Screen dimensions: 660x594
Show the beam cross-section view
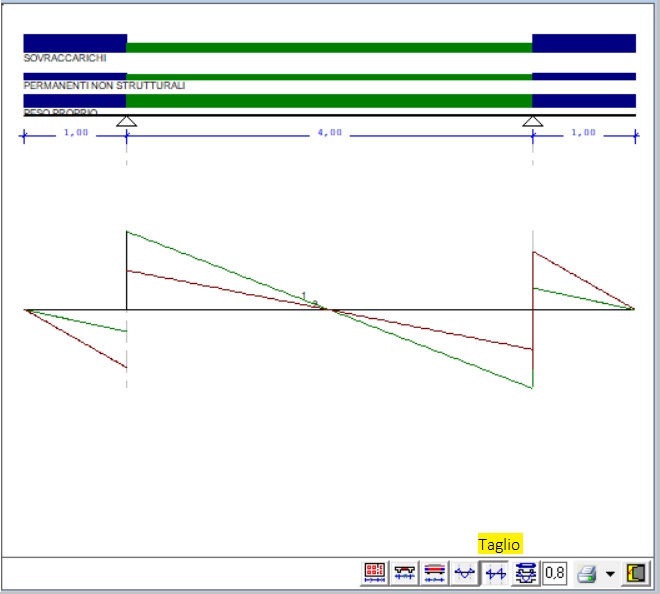click(x=404, y=573)
